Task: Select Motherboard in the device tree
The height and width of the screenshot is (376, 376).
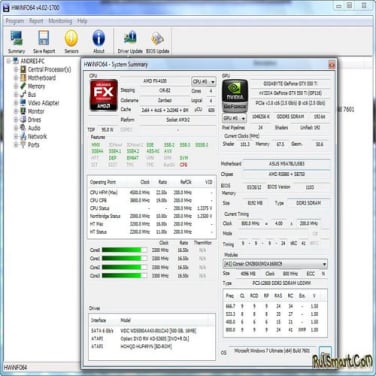Action: (x=41, y=78)
